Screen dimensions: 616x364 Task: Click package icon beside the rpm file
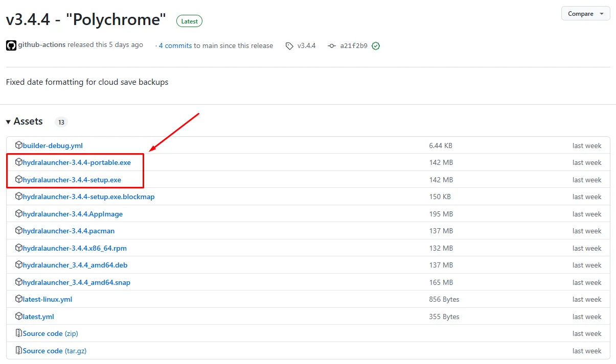19,248
